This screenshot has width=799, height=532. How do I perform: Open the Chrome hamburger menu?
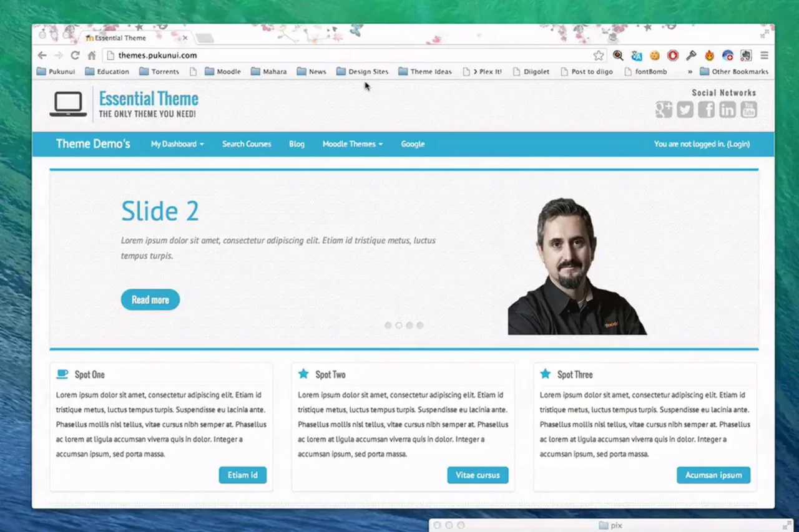coord(764,56)
